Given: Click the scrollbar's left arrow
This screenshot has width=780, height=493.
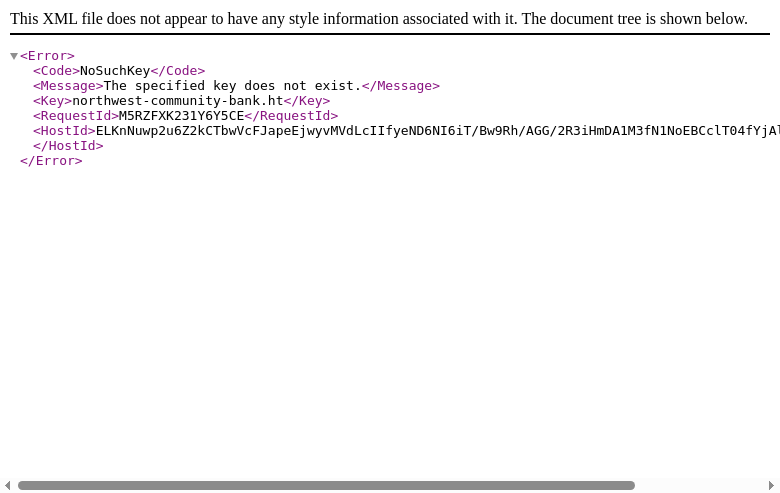Looking at the screenshot, I should [x=7, y=485].
